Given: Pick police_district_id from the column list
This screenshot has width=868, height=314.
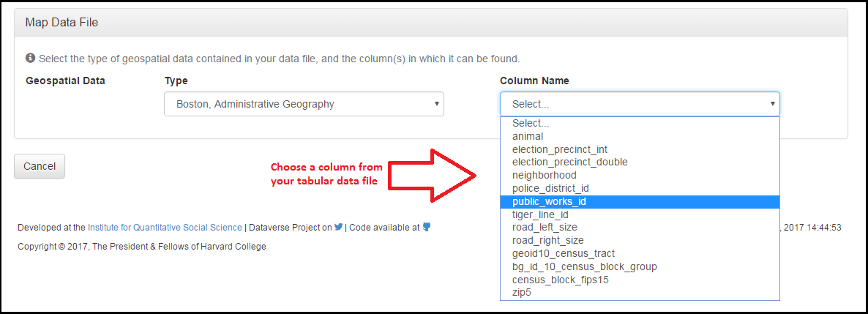Looking at the screenshot, I should pyautogui.click(x=640, y=189).
